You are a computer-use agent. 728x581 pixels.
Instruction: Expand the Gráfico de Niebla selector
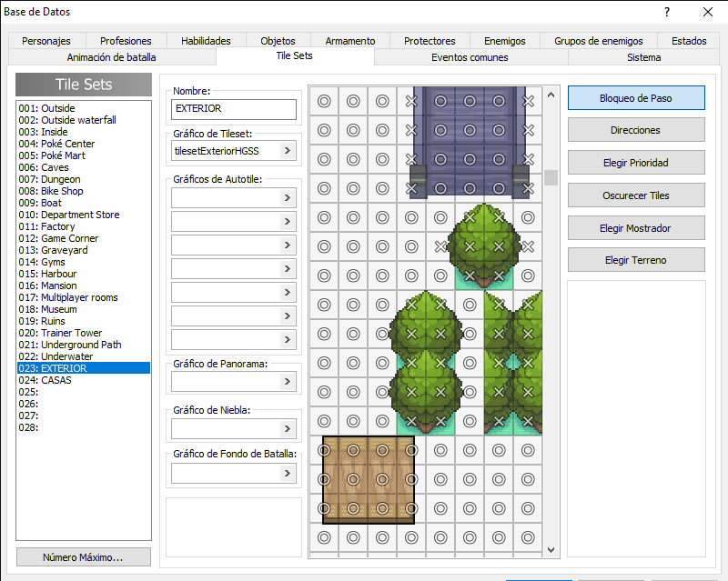[x=288, y=428]
